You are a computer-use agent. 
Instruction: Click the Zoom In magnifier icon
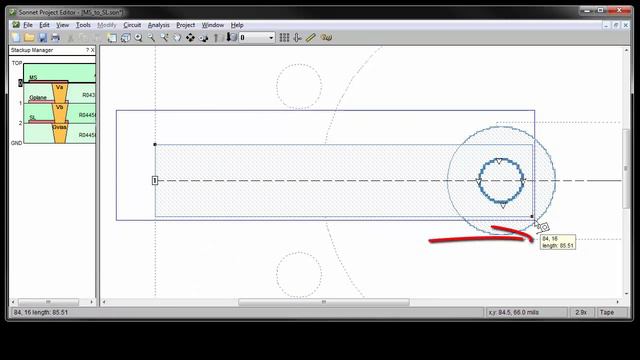pyautogui.click(x=138, y=38)
